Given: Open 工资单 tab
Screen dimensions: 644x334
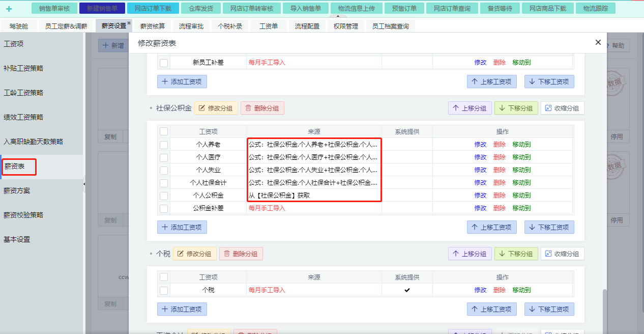Looking at the screenshot, I should click(269, 26).
